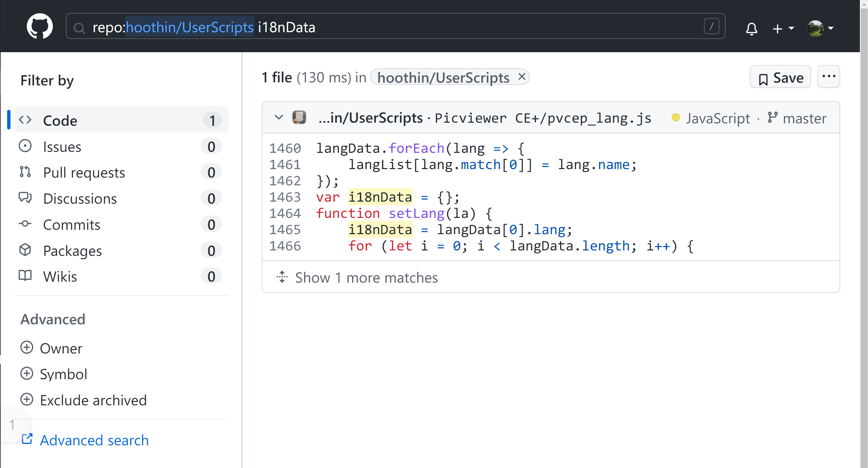Click the Packages box icon

[x=25, y=250]
